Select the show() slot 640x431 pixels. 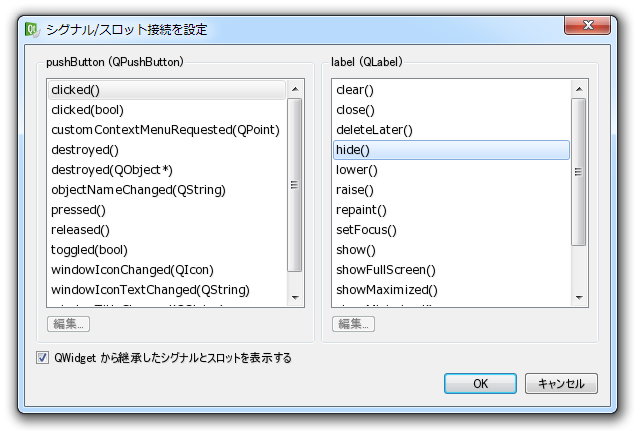(451, 250)
